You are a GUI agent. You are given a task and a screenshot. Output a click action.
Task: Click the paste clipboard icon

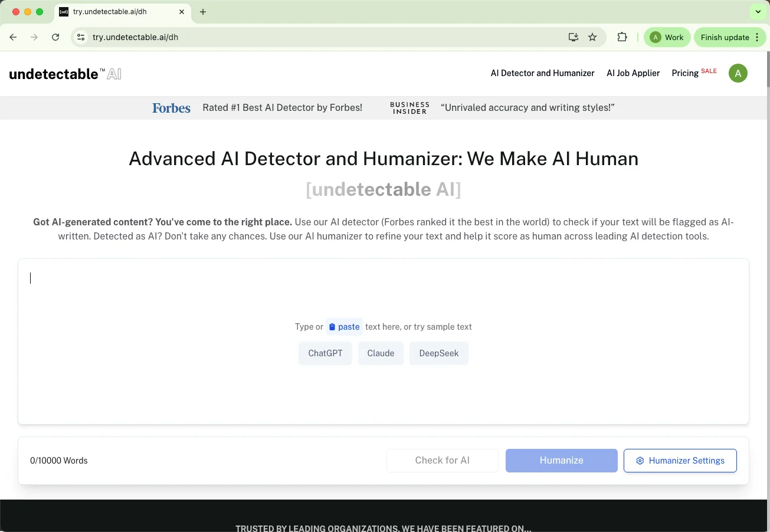332,327
